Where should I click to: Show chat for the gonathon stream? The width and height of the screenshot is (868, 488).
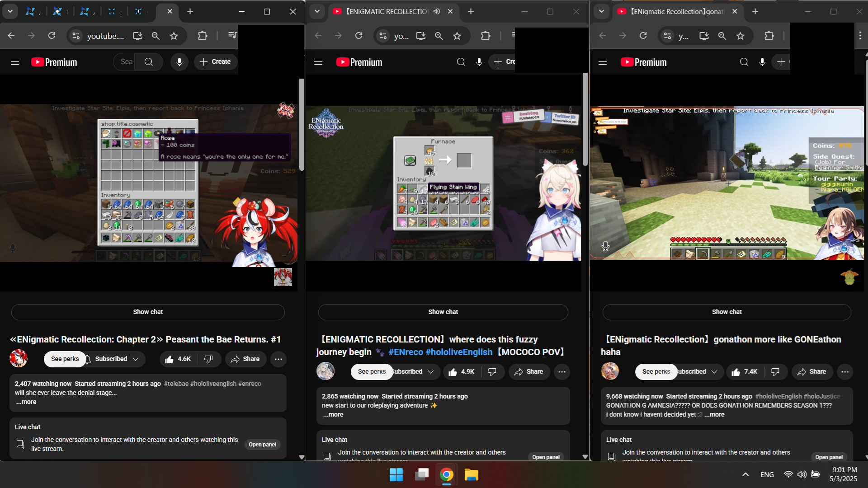click(x=726, y=312)
